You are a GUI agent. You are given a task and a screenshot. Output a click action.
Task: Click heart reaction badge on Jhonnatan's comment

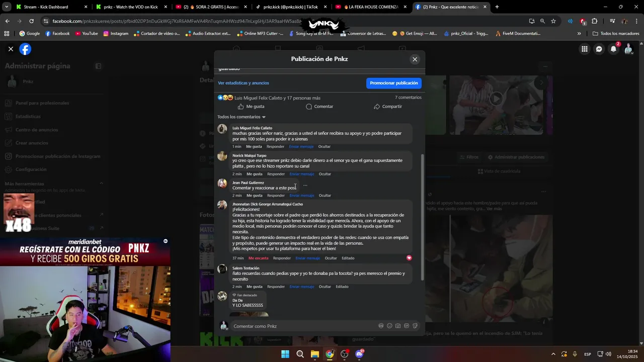click(409, 258)
